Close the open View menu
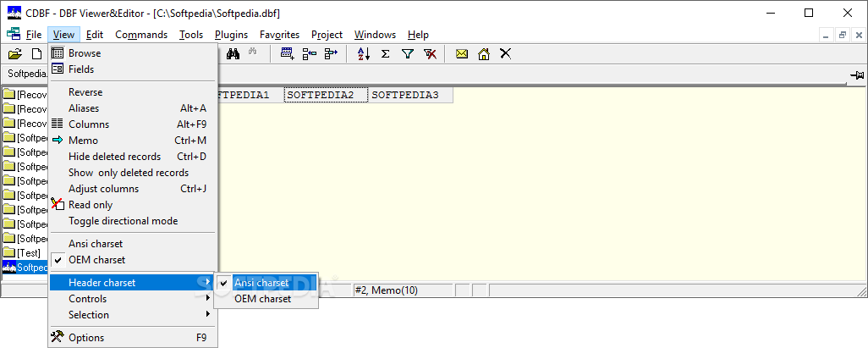The image size is (868, 348). coord(64,35)
